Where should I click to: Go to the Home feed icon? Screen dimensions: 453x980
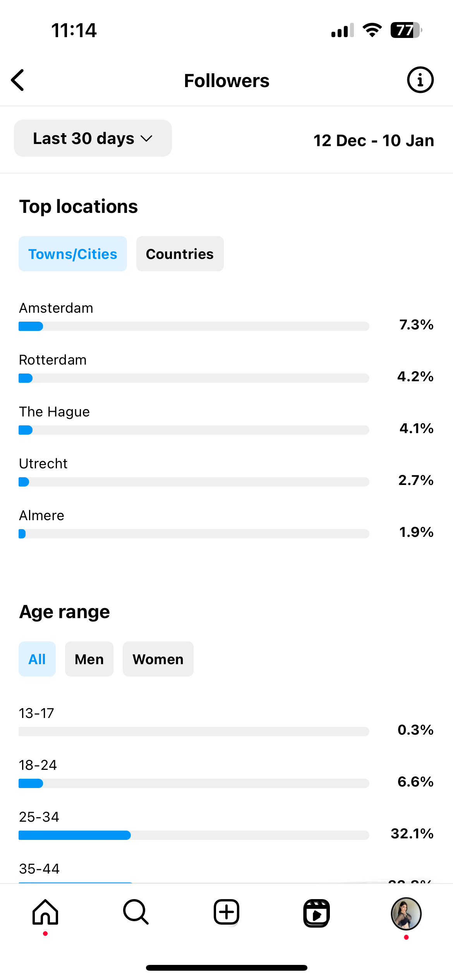click(x=45, y=912)
